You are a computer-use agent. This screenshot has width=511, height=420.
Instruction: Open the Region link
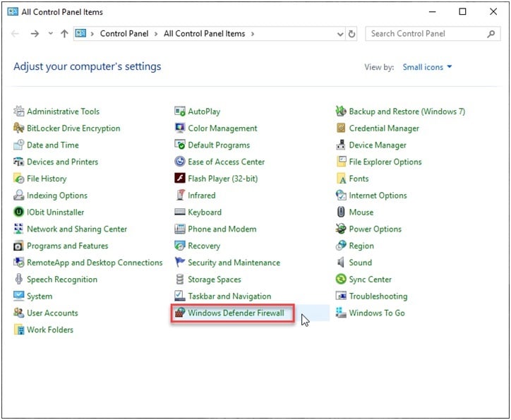point(361,246)
